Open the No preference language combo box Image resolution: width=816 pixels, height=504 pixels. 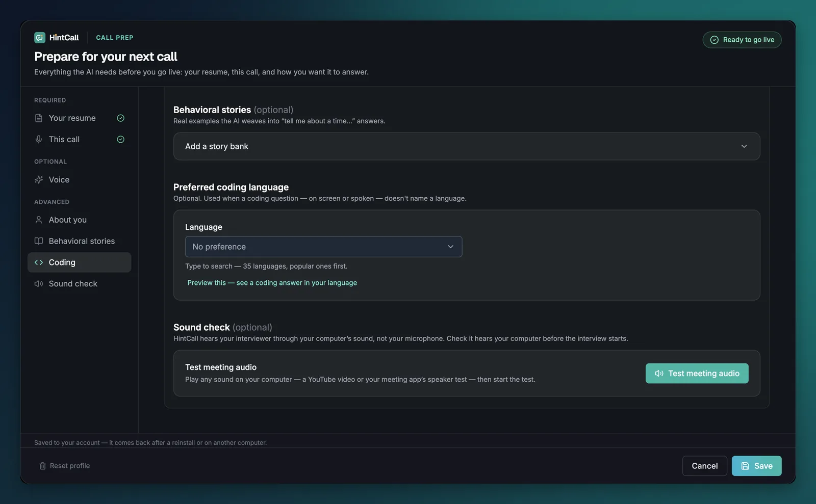[x=323, y=247]
